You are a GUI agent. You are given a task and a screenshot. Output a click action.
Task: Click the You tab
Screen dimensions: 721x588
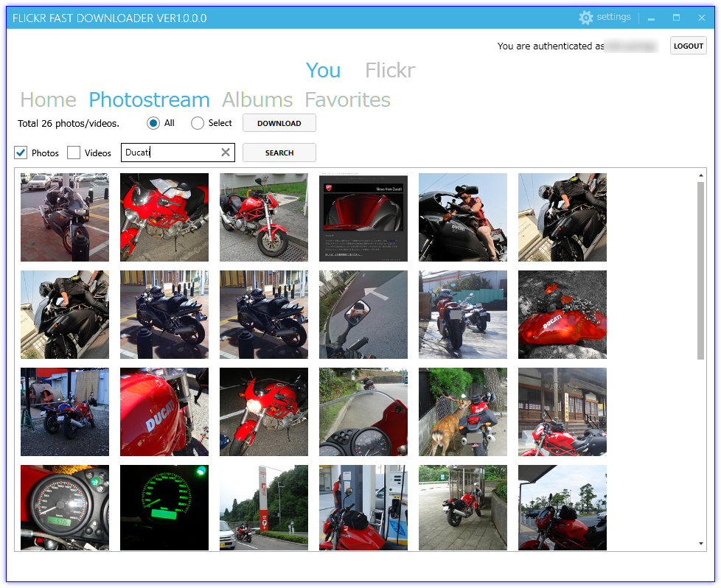[x=323, y=70]
